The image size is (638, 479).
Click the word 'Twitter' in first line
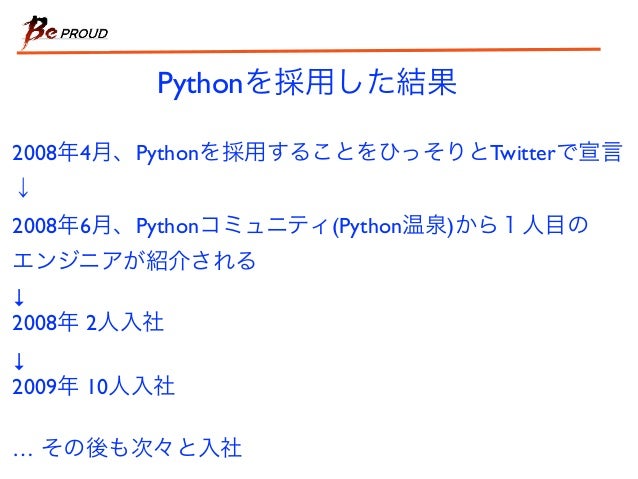(523, 153)
